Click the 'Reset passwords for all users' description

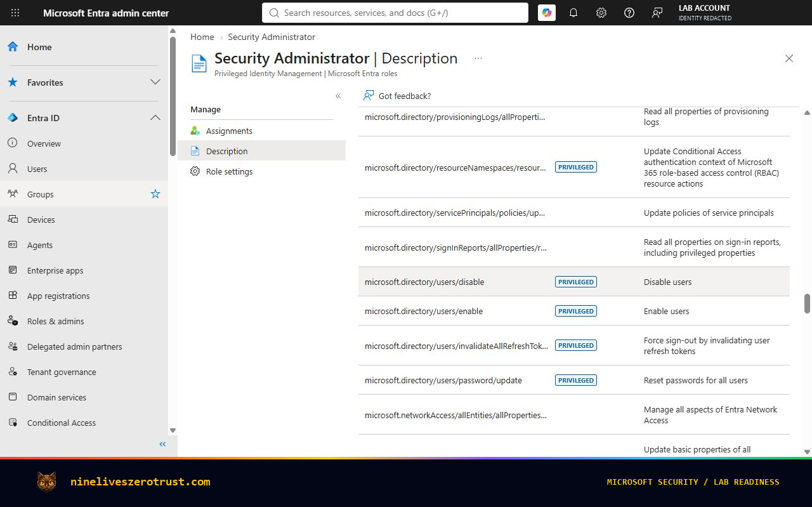696,380
